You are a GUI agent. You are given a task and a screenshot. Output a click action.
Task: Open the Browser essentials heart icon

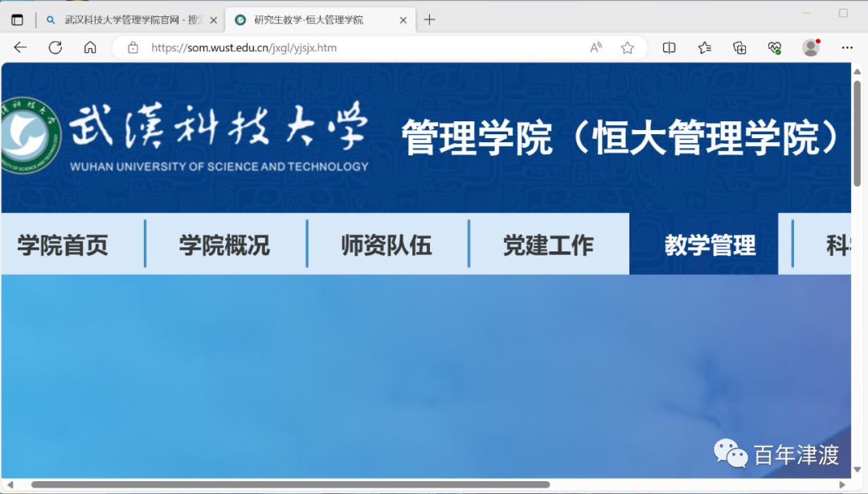point(775,47)
